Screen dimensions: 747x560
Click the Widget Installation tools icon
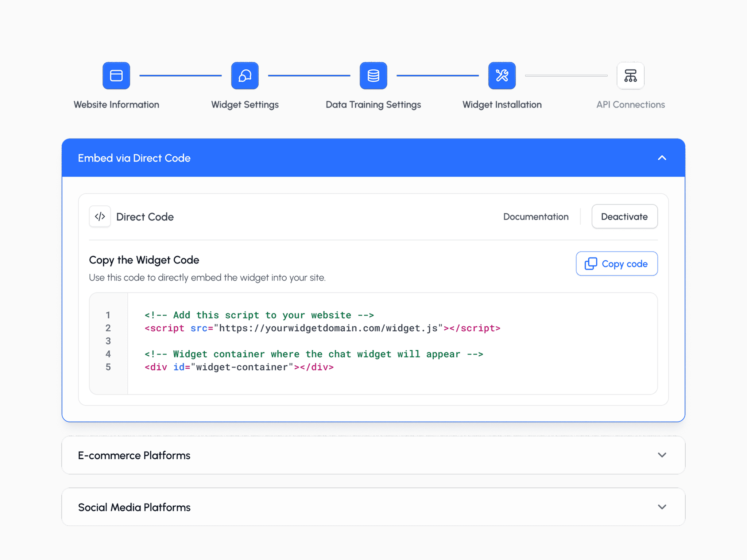point(502,75)
